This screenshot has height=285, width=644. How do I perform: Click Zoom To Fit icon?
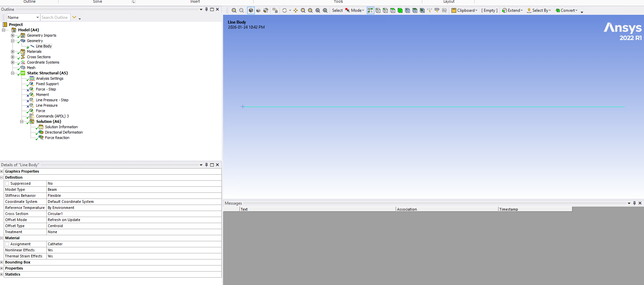click(x=318, y=10)
